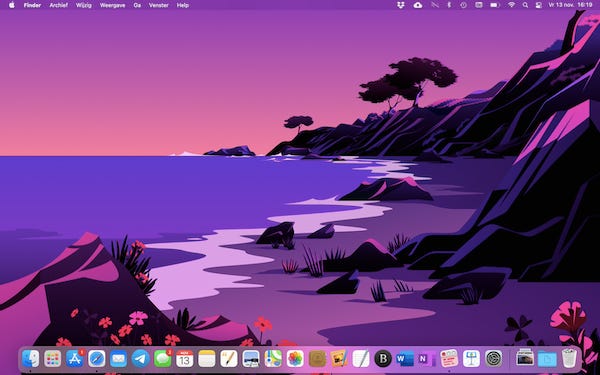Launch the App Store from the dock

pyautogui.click(x=75, y=359)
